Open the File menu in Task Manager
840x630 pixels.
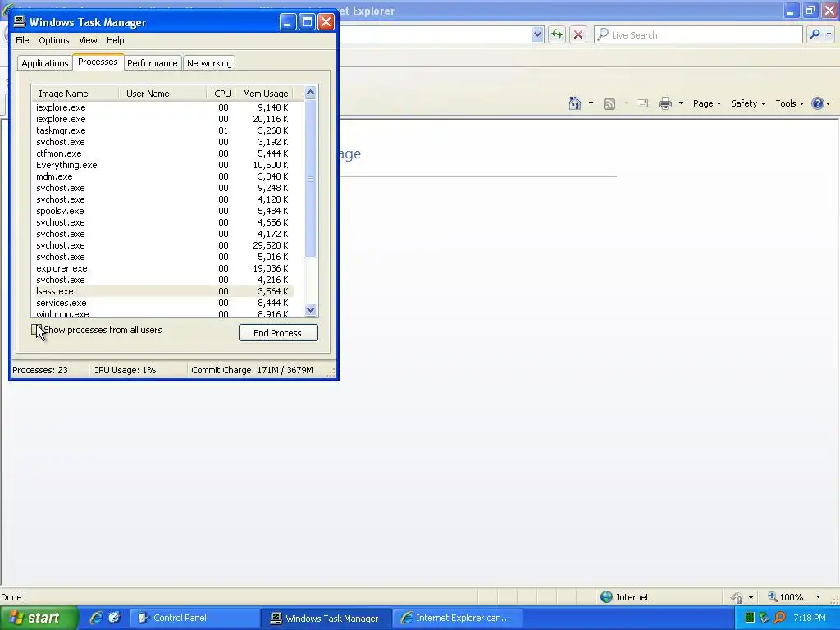click(22, 40)
